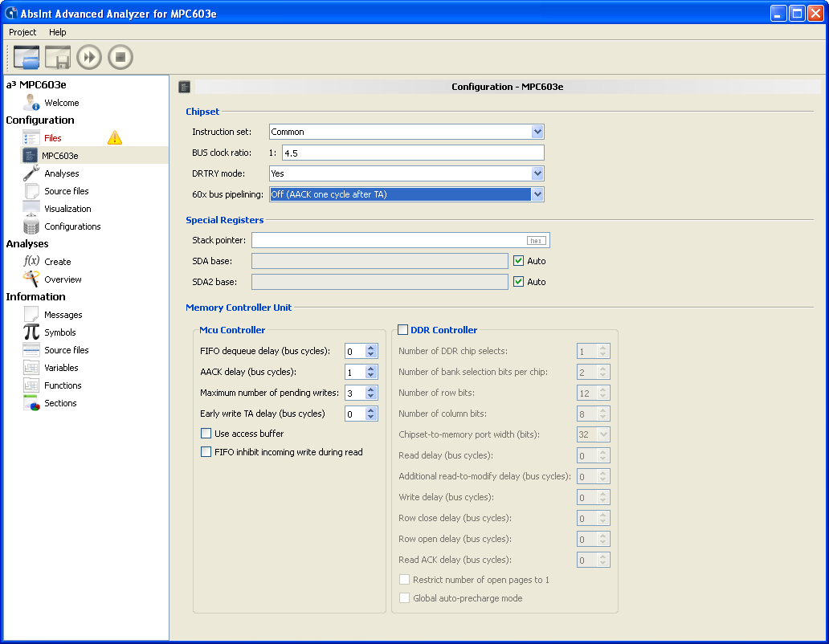Select the Welcome entry in sidebar

pos(61,103)
